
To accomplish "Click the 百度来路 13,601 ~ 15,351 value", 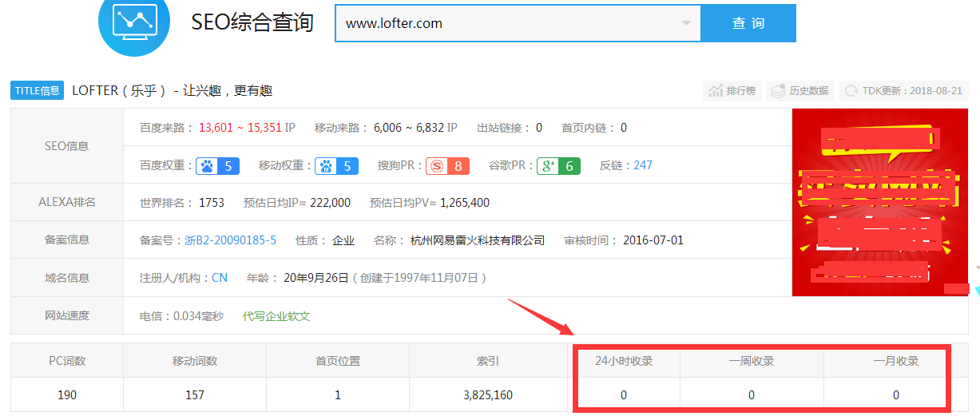I will pyautogui.click(x=240, y=128).
